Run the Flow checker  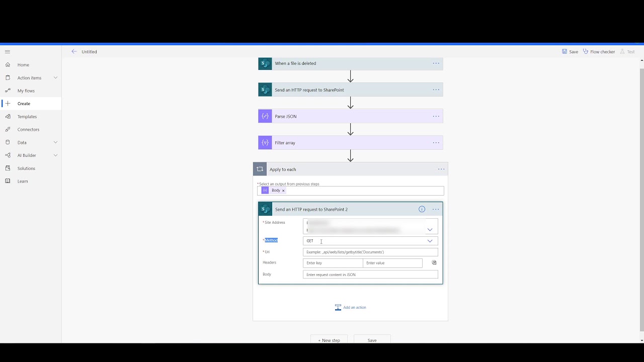pyautogui.click(x=599, y=52)
